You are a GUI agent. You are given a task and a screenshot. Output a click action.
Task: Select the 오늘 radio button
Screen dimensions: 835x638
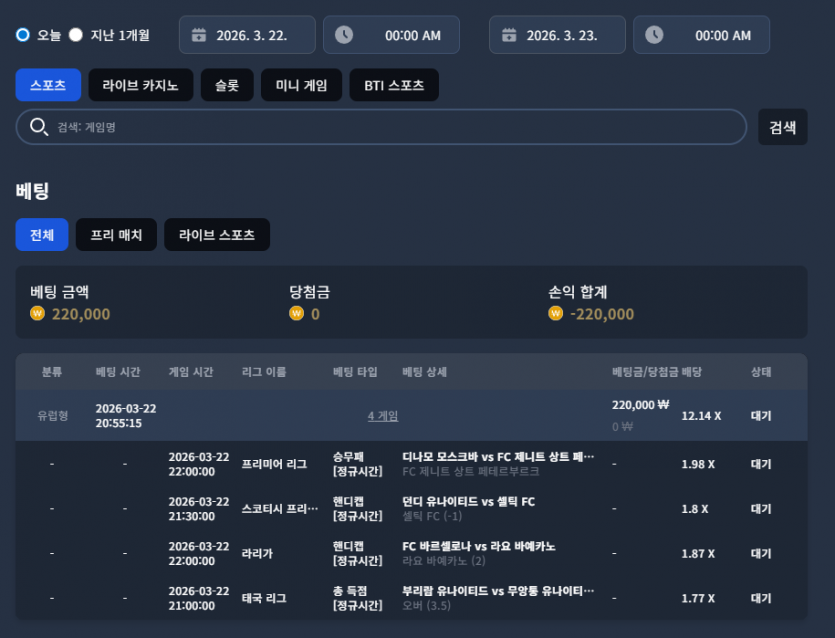tap(23, 35)
